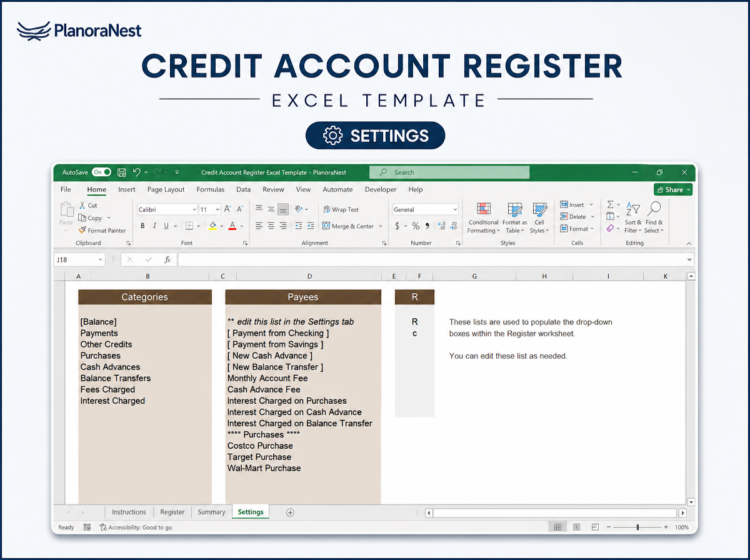The image size is (750, 560).
Task: Toggle Bottom Align button
Action: [x=283, y=209]
